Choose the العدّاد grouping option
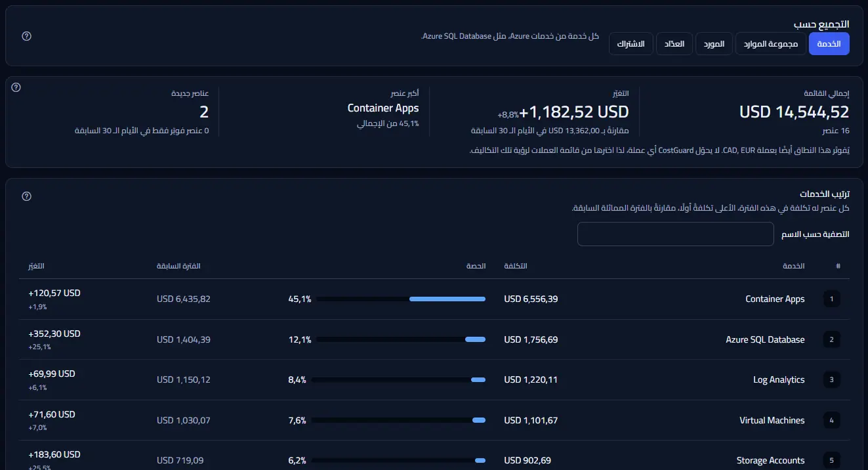The image size is (868, 470). pyautogui.click(x=674, y=44)
